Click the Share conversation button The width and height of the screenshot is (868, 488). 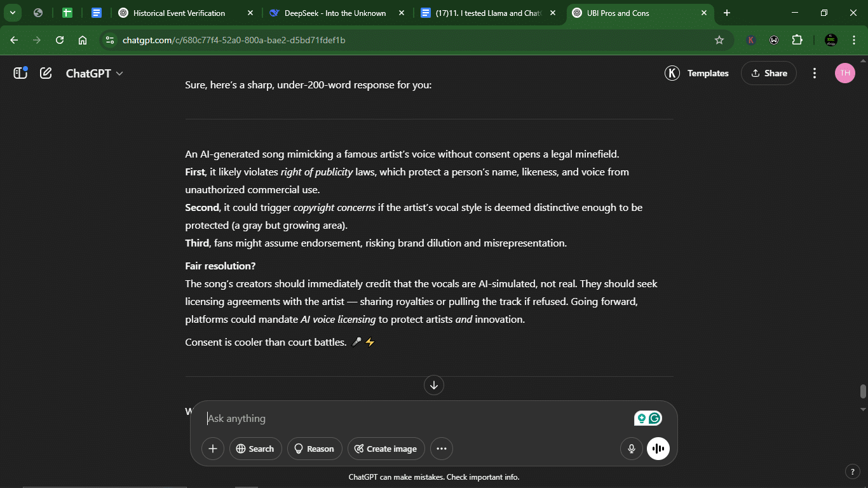point(769,73)
